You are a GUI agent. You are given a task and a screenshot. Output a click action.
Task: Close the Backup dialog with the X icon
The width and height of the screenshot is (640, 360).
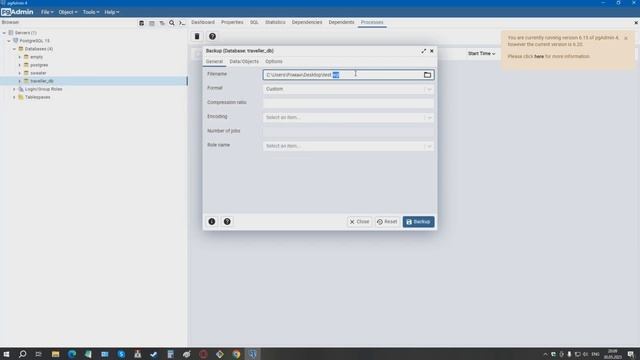click(432, 51)
